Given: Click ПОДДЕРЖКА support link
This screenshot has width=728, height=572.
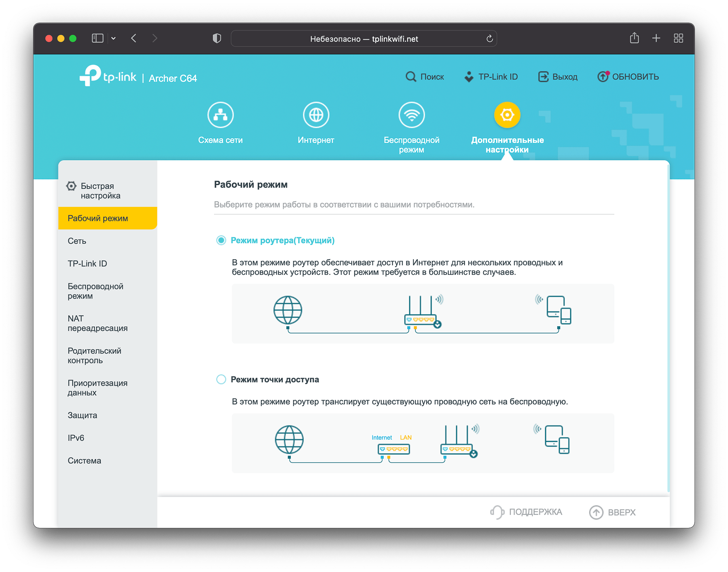Looking at the screenshot, I should [x=526, y=512].
